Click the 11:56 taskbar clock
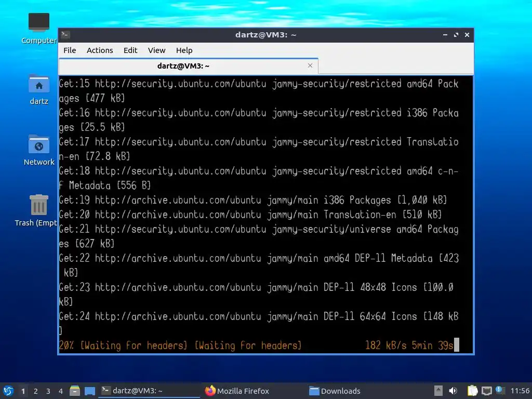532x399 pixels. coord(520,391)
